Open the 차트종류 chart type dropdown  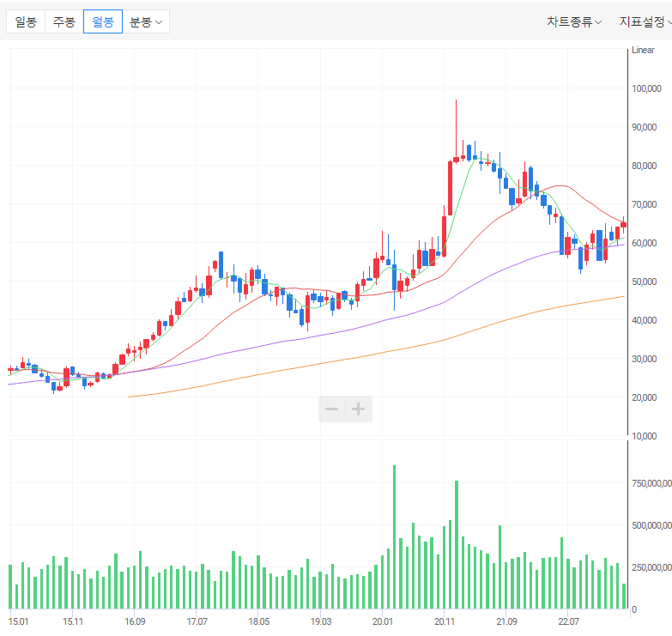pos(574,21)
